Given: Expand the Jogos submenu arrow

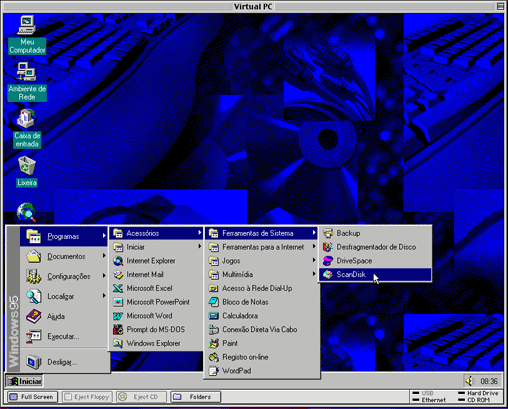Looking at the screenshot, I should (x=314, y=260).
